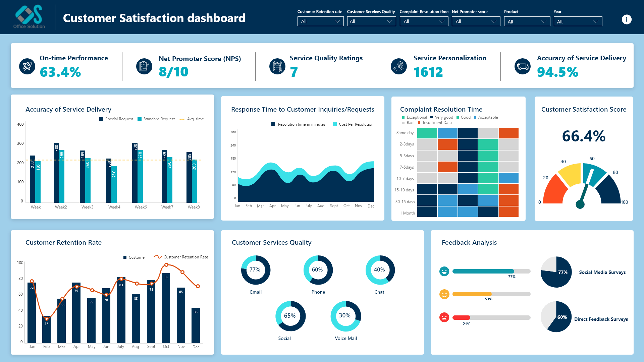The height and width of the screenshot is (362, 644).
Task: Click the info icon in header
Action: click(x=626, y=19)
